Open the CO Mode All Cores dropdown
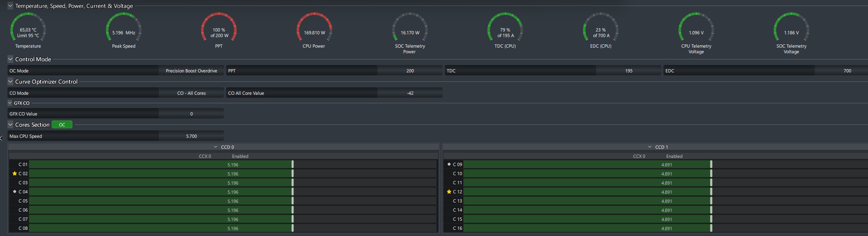Viewport: 868px width, 236px height. click(x=191, y=93)
